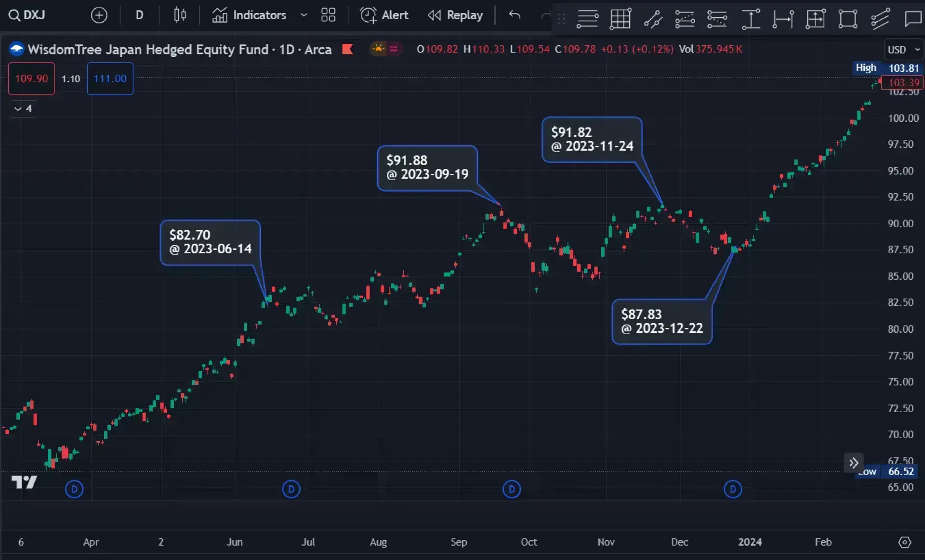Select the Fib channel tool with descending dots

[x=717, y=19]
